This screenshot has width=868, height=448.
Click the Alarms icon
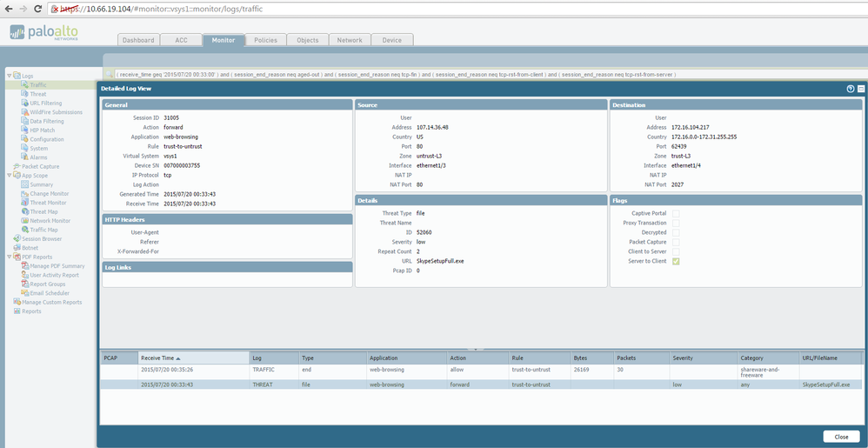pyautogui.click(x=25, y=157)
